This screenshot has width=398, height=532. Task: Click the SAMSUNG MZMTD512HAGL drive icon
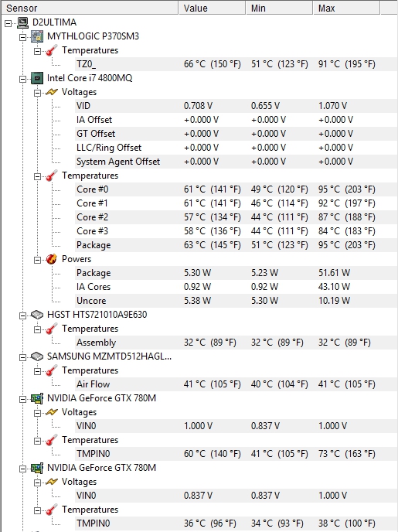coord(37,356)
